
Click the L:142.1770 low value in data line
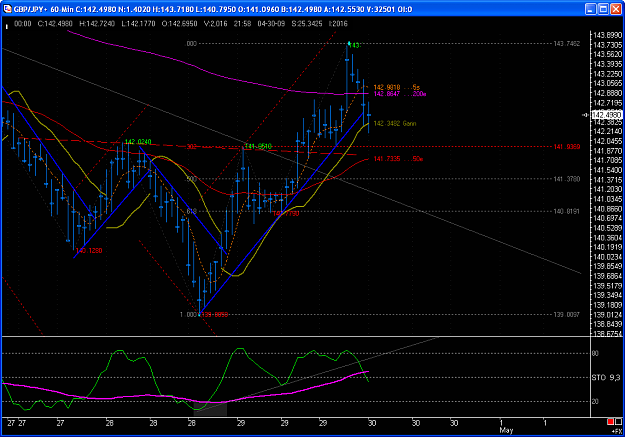(x=138, y=24)
